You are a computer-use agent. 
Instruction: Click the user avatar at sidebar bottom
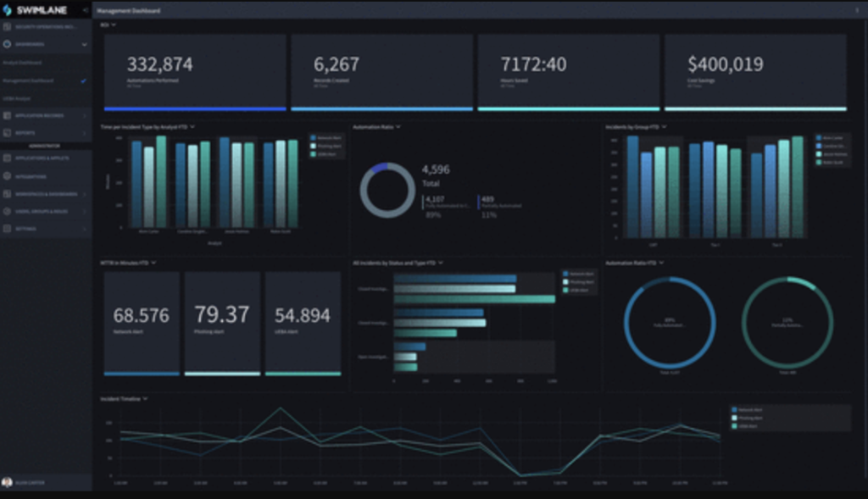[x=7, y=482]
